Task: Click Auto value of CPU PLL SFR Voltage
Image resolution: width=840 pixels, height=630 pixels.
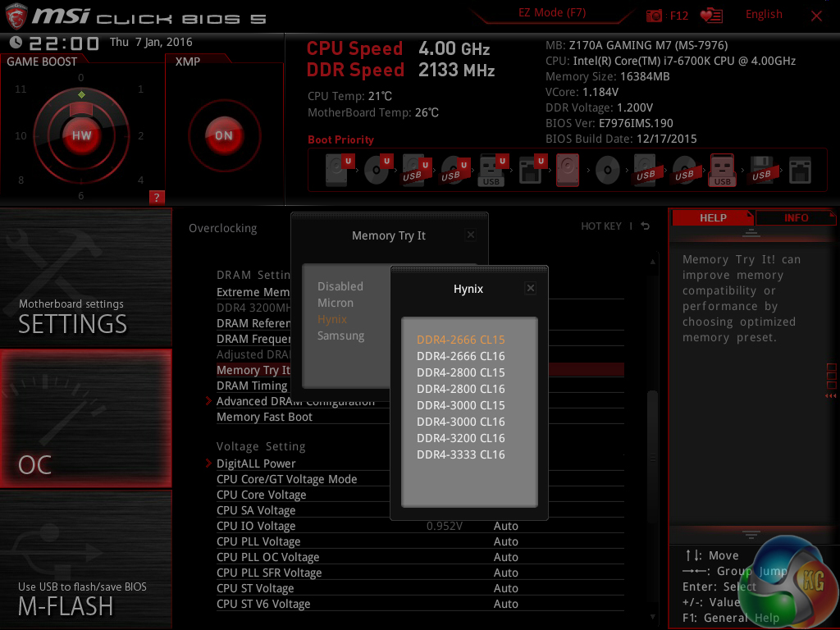Action: pyautogui.click(x=505, y=573)
